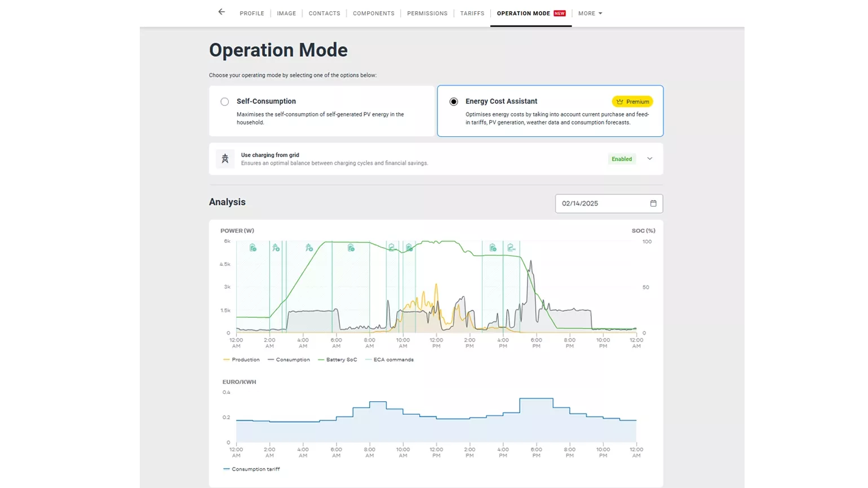868x488 pixels.
Task: Click the Premium crown badge
Action: click(x=632, y=101)
